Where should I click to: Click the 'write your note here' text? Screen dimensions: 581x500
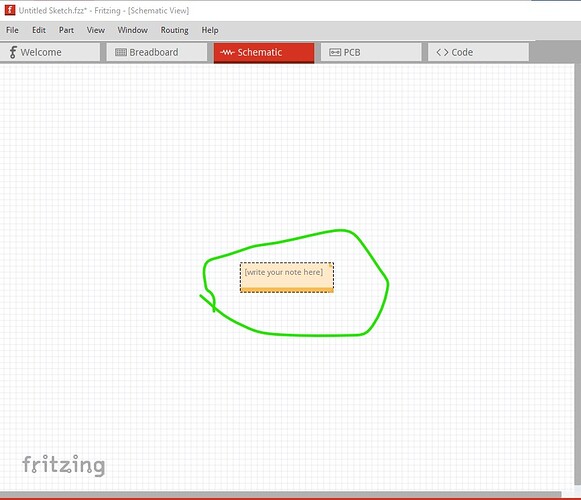(x=283, y=272)
